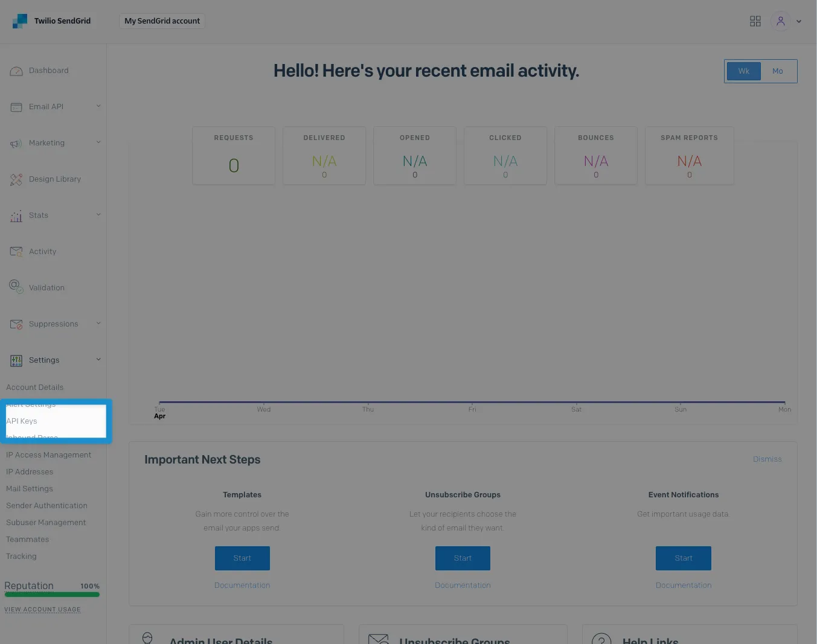This screenshot has width=817, height=644.
Task: Click the Unsubscribe Groups envelope icon
Action: pos(379,639)
